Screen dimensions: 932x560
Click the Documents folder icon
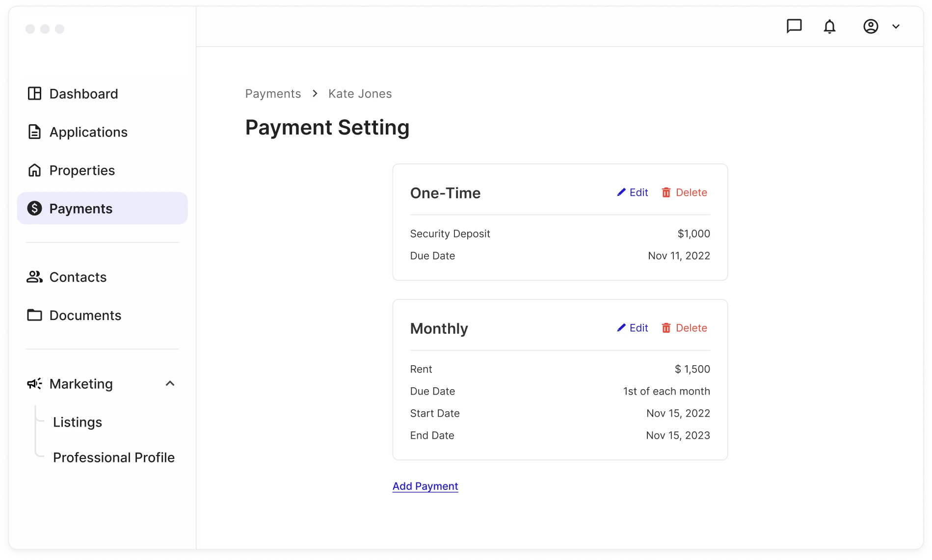coord(34,316)
